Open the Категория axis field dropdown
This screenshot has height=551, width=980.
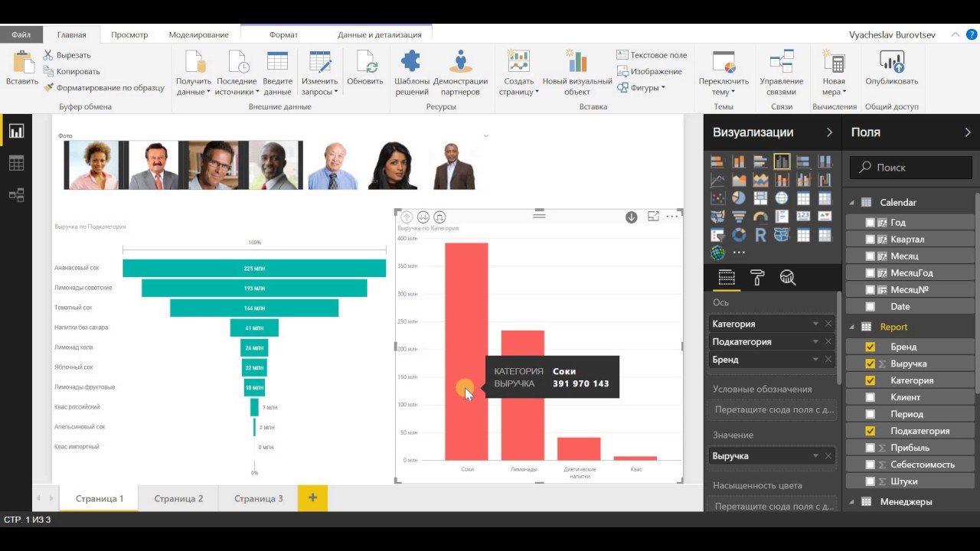pyautogui.click(x=815, y=324)
